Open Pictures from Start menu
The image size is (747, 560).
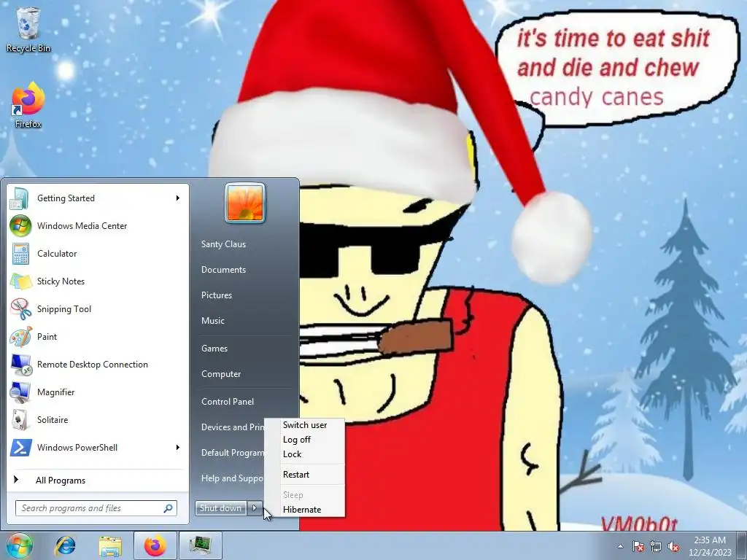point(217,295)
